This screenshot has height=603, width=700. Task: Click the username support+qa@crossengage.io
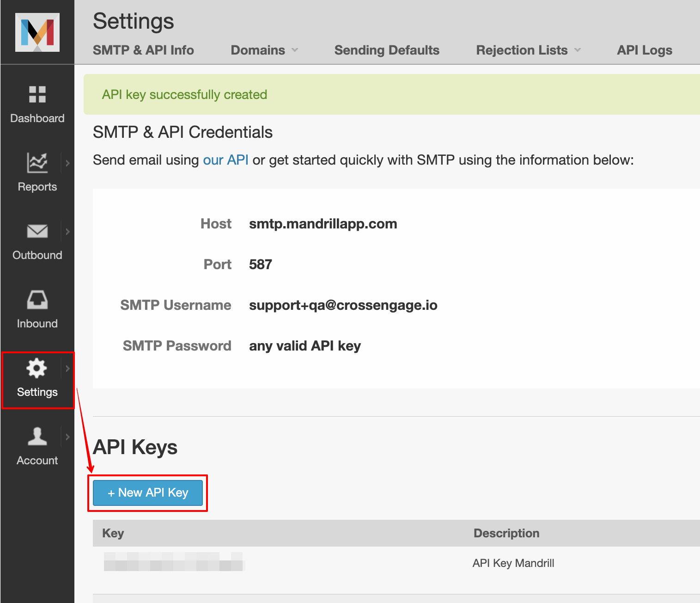343,305
